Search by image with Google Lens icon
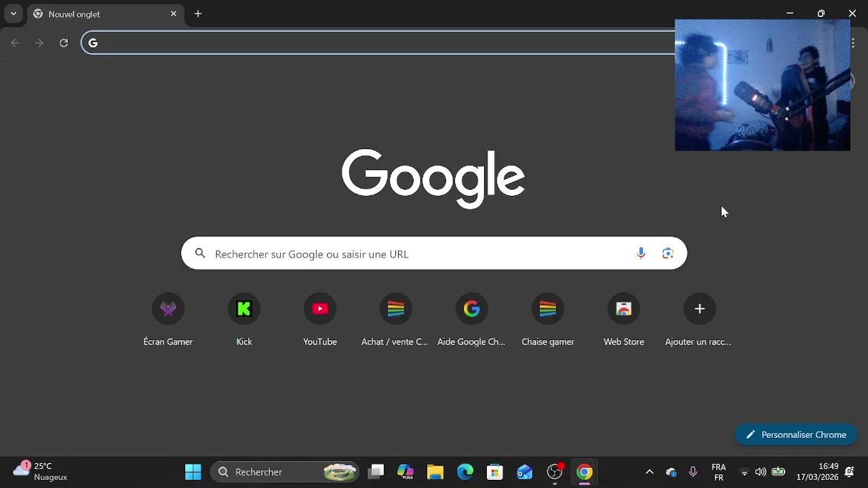The width and height of the screenshot is (868, 488). (x=668, y=253)
